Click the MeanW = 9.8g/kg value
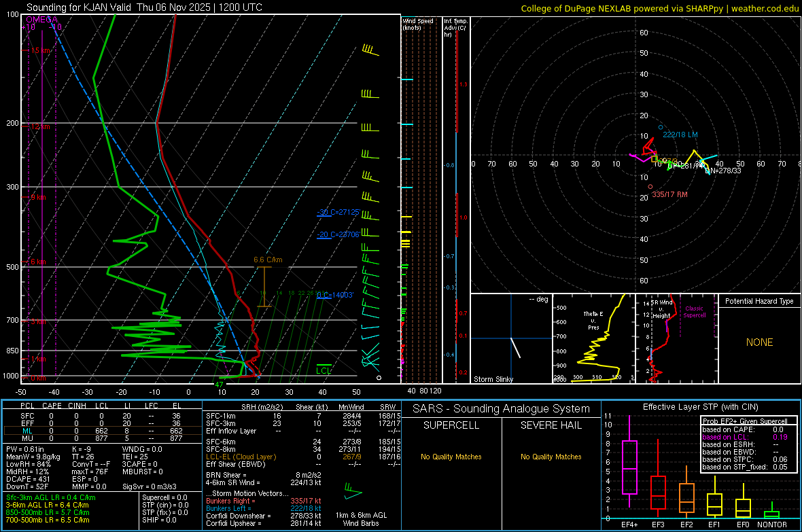 [33, 457]
